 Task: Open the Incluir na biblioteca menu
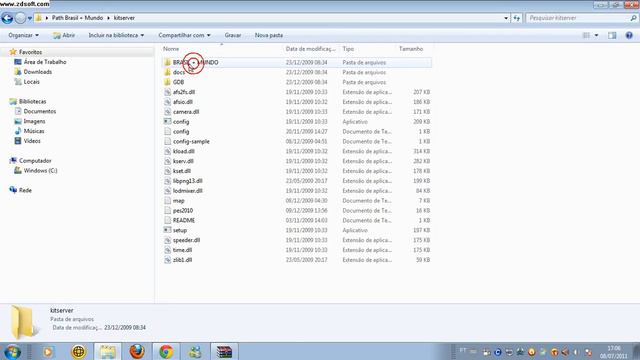pyautogui.click(x=116, y=35)
